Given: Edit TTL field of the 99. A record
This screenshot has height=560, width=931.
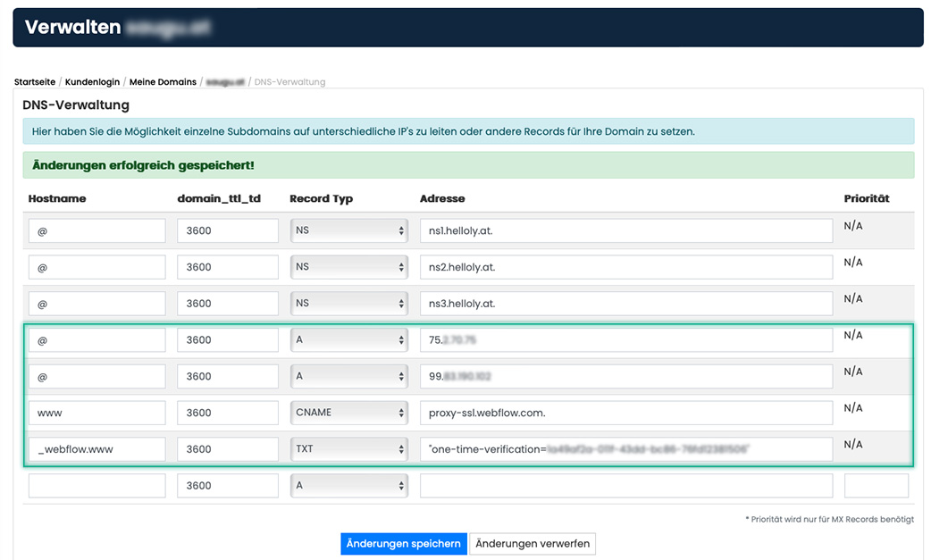Looking at the screenshot, I should (x=228, y=376).
